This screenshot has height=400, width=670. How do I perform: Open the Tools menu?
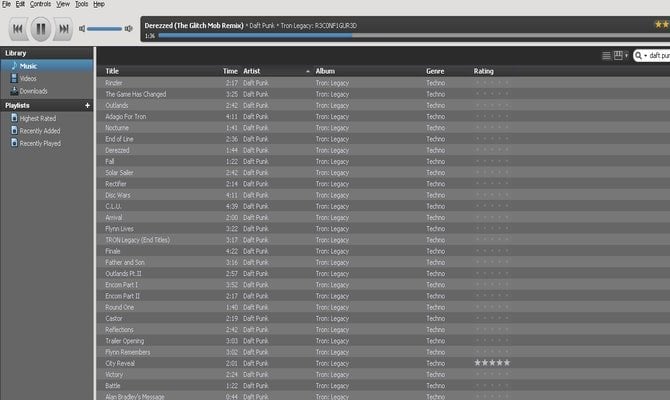(82, 4)
